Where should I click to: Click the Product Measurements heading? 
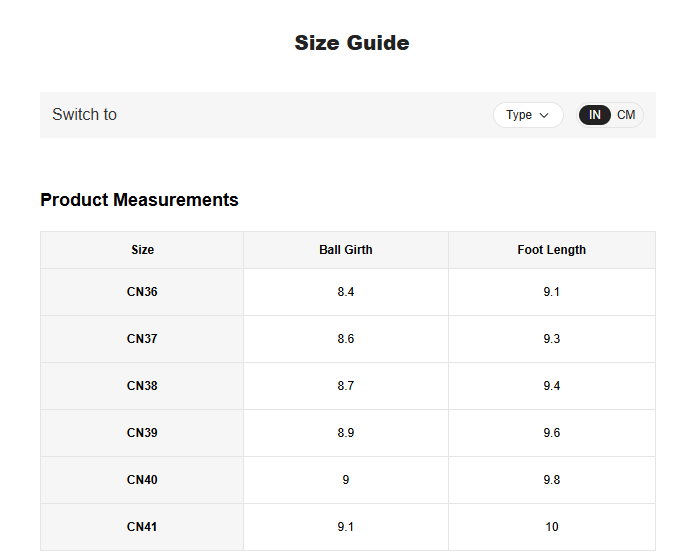[139, 200]
